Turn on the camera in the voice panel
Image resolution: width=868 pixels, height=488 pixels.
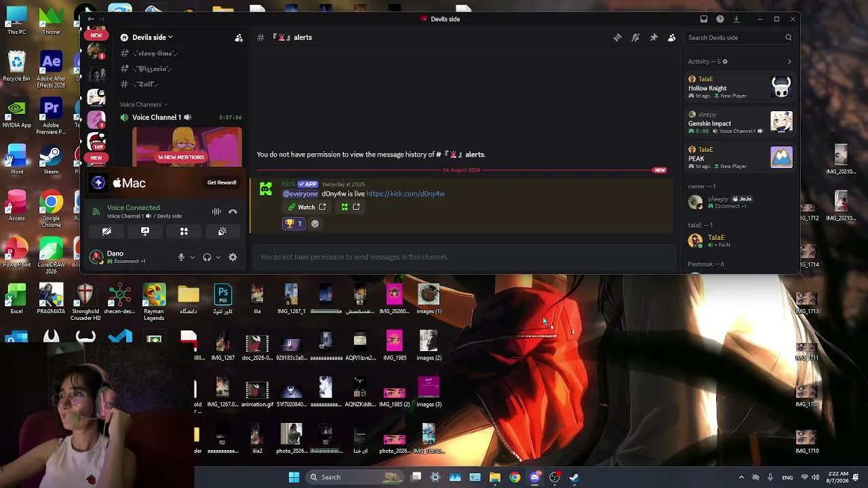(106, 232)
